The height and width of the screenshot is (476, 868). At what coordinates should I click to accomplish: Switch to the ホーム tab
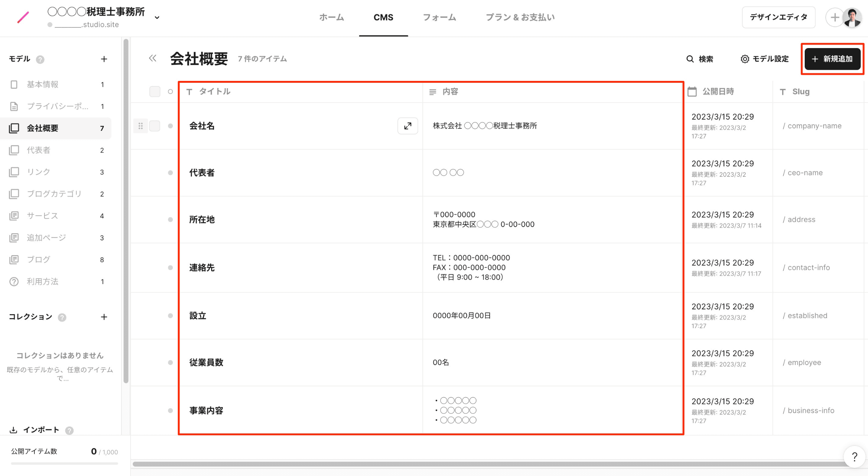331,17
